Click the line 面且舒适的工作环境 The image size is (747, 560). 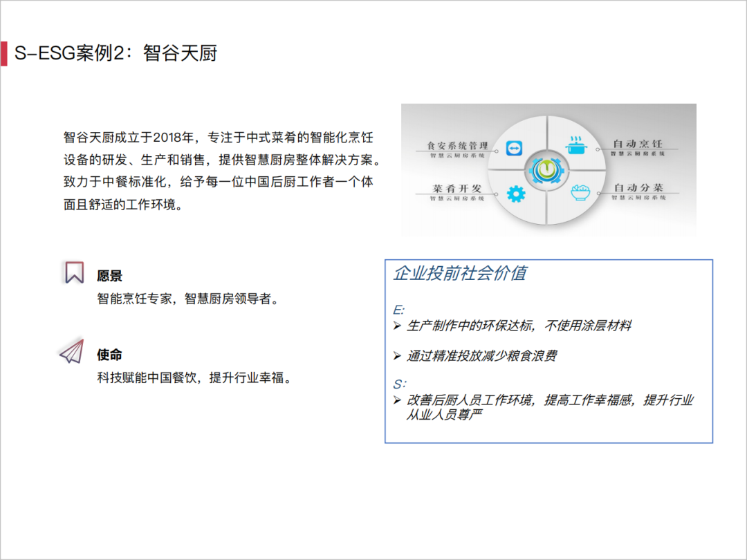click(123, 205)
